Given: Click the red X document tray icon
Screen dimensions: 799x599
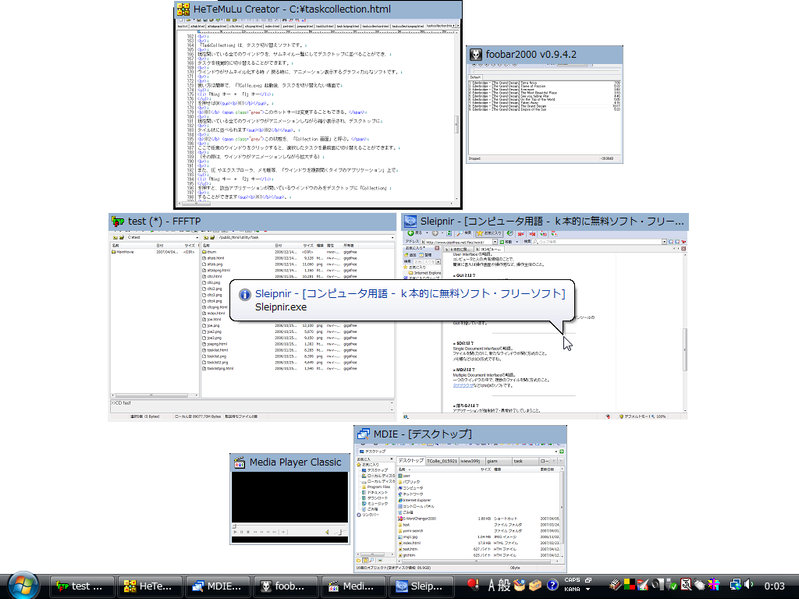Looking at the screenshot, I should tap(686, 585).
